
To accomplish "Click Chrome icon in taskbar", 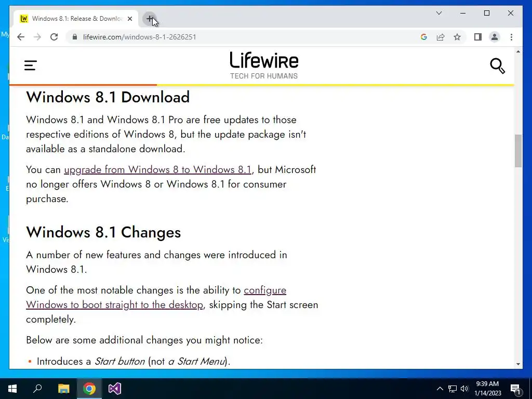I will pos(89,389).
